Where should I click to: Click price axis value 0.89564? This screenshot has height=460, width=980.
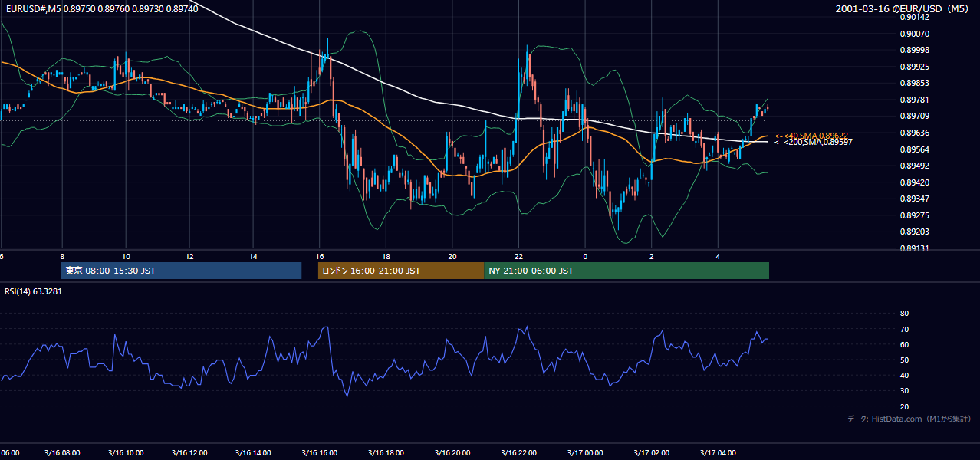[915, 149]
